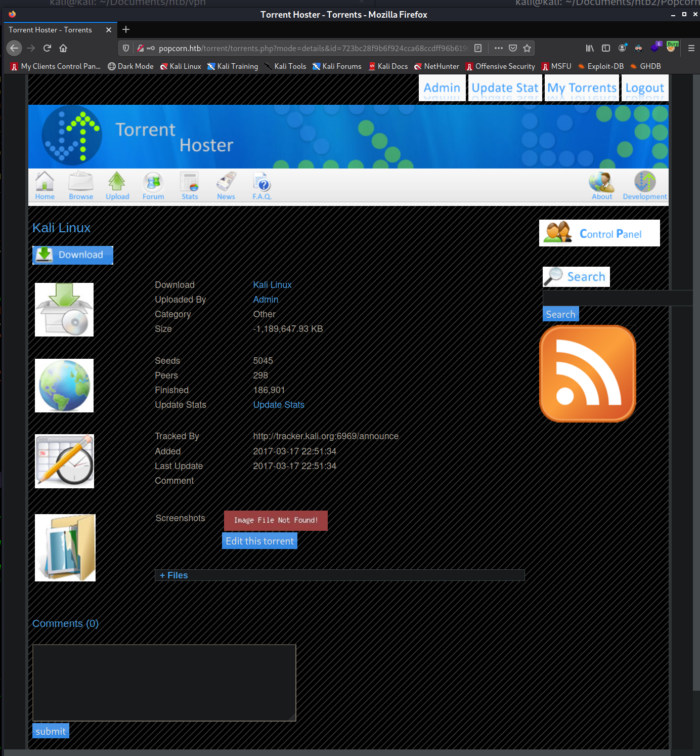The height and width of the screenshot is (756, 700).
Task: Open the orange RSS feed icon
Action: pyautogui.click(x=588, y=374)
